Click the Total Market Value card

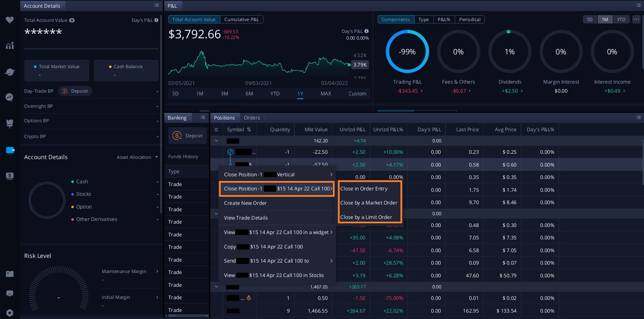point(57,71)
